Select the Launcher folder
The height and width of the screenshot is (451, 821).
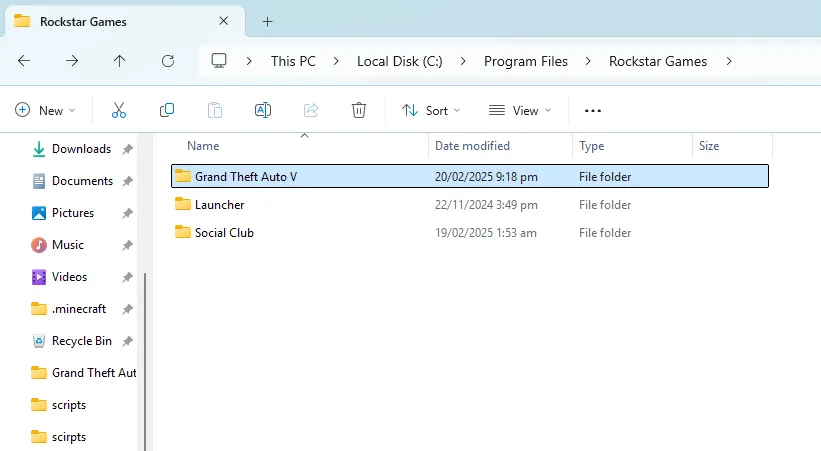tap(470, 204)
